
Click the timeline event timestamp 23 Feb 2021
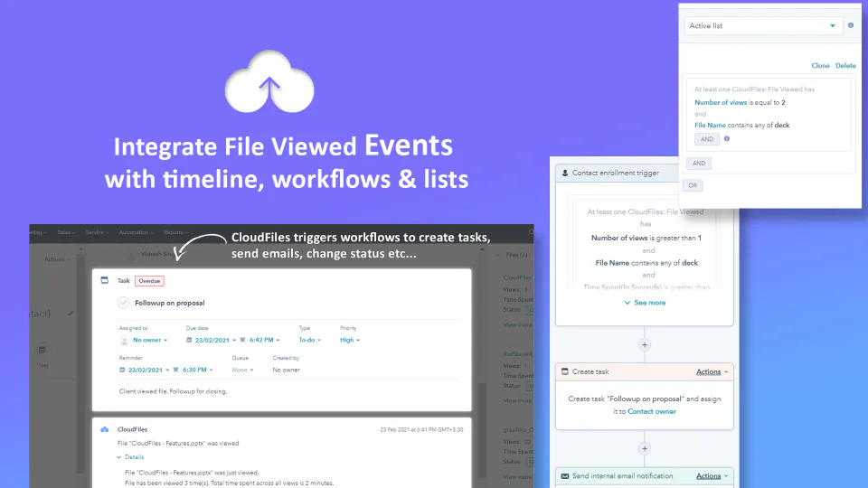[421, 429]
